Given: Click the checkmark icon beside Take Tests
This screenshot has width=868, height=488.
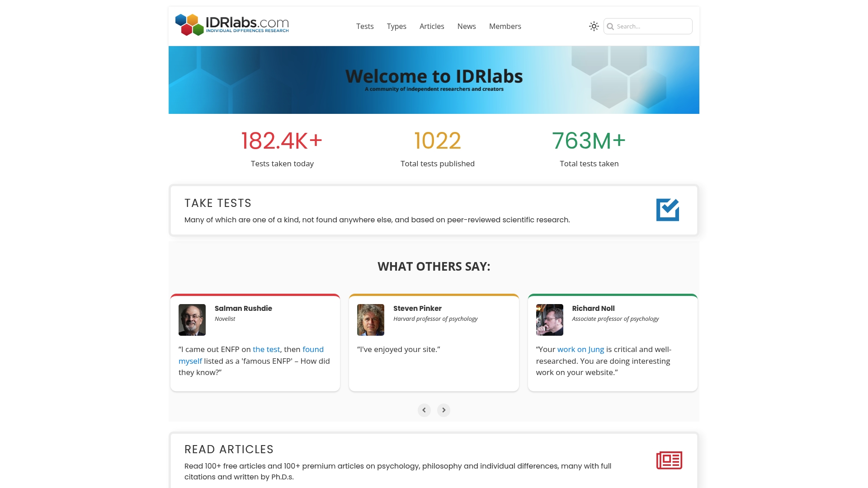Looking at the screenshot, I should pyautogui.click(x=668, y=210).
